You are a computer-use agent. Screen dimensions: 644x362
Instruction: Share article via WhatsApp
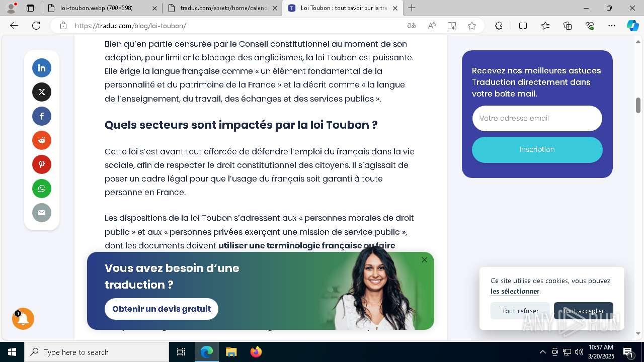pos(42,189)
